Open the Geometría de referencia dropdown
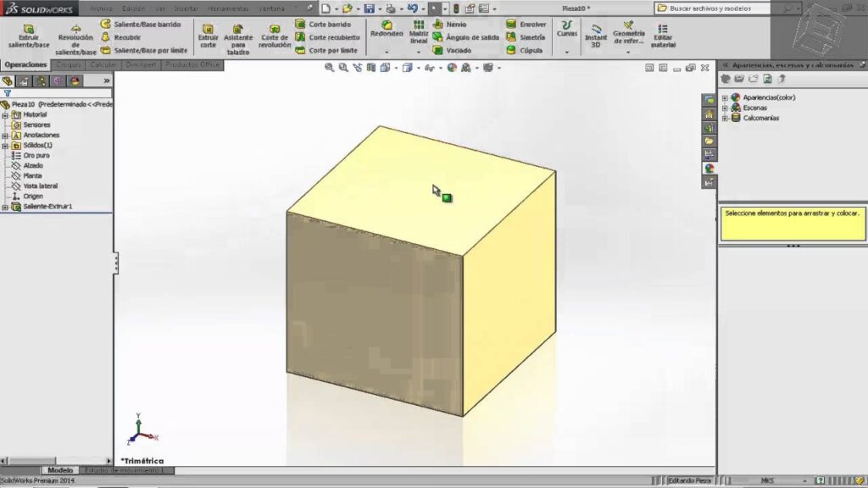The width and height of the screenshot is (868, 488). [628, 52]
